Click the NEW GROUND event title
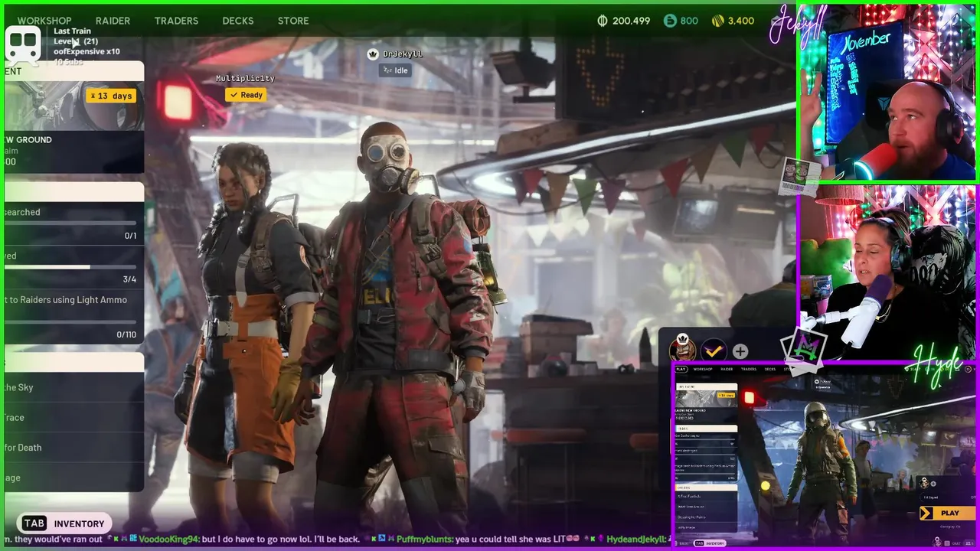The width and height of the screenshot is (980, 551). (x=28, y=140)
